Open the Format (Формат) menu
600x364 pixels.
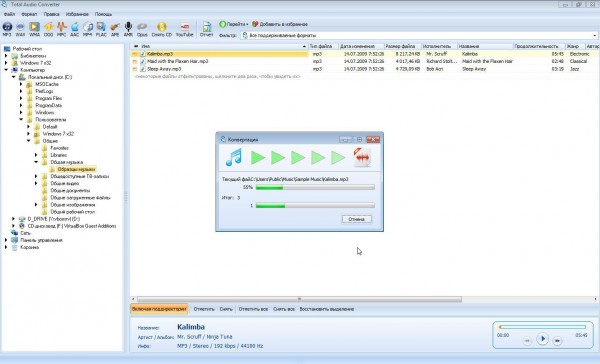coord(29,14)
